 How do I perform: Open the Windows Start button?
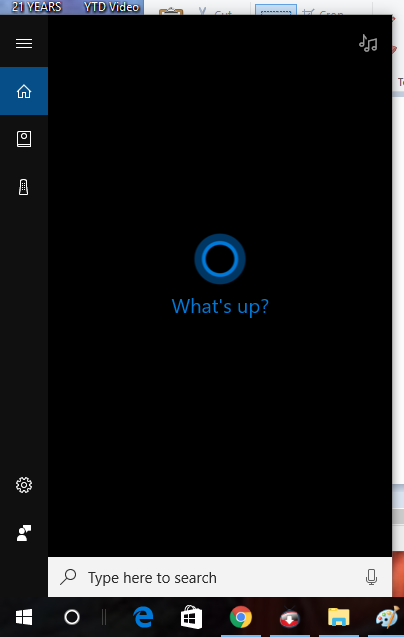pyautogui.click(x=24, y=617)
